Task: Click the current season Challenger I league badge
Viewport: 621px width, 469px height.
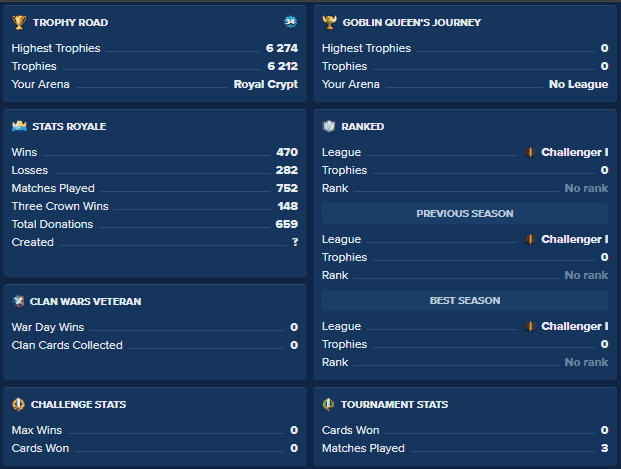Action: pyautogui.click(x=531, y=153)
